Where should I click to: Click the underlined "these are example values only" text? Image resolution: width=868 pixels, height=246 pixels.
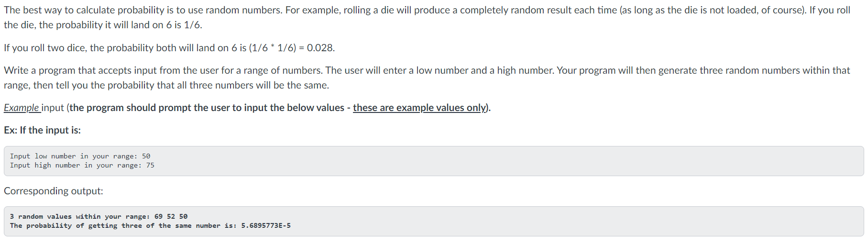point(419,108)
